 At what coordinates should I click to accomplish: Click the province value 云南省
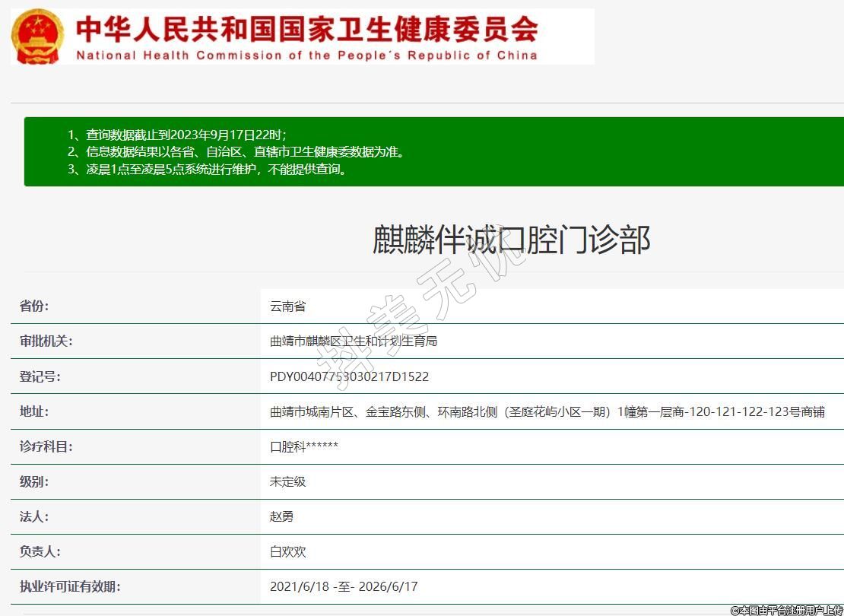pos(288,306)
